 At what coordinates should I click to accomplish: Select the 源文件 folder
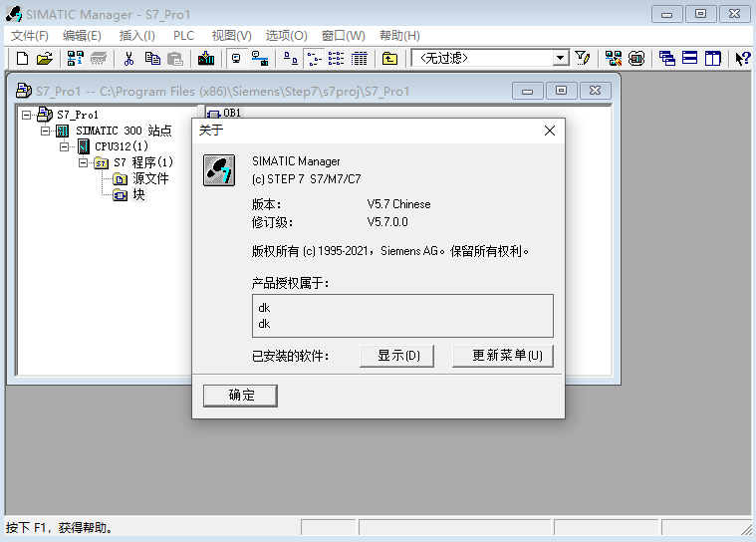(151, 178)
